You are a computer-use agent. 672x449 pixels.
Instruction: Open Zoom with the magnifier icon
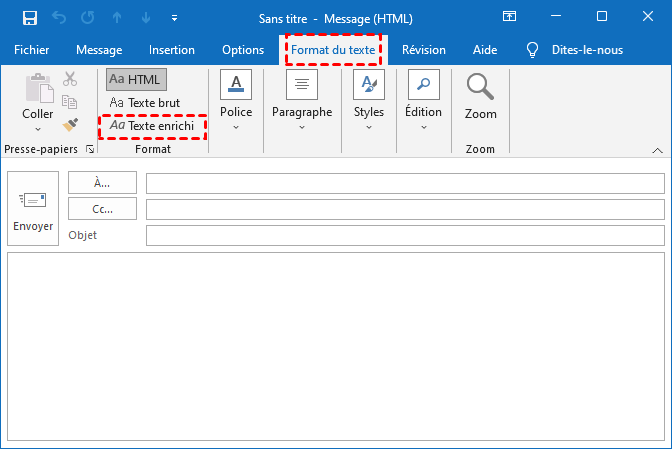480,87
